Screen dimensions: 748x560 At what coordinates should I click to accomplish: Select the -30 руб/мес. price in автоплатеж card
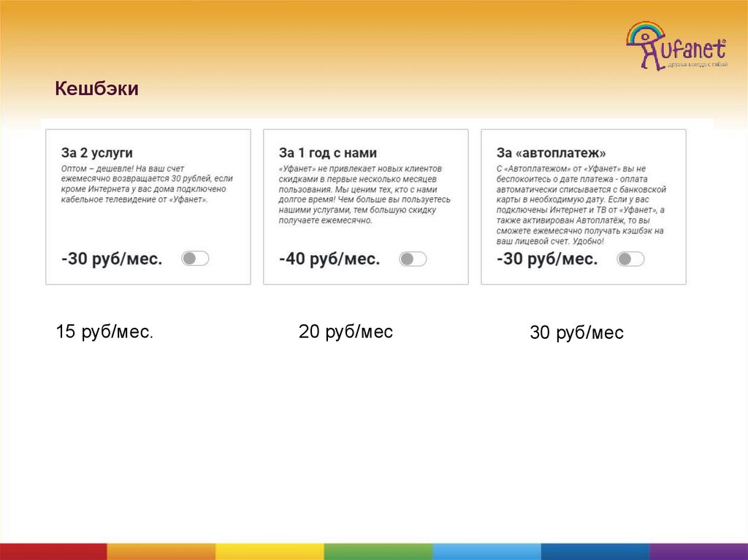tap(546, 259)
